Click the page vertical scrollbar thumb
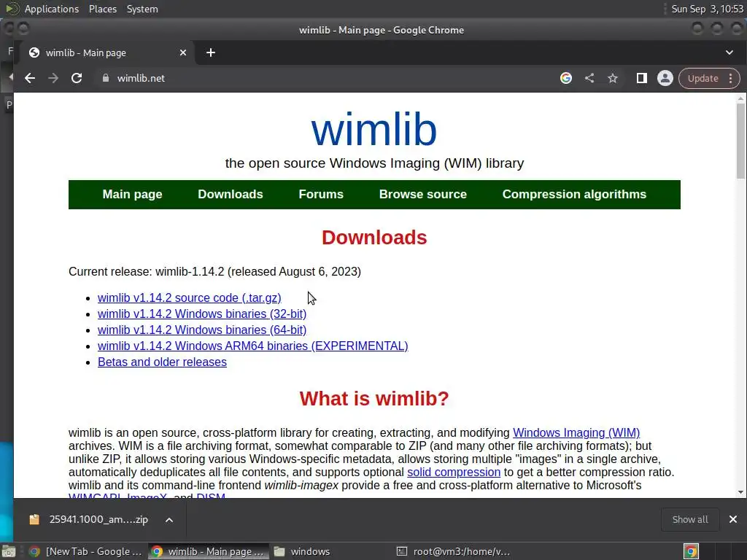747x560 pixels. pos(740,141)
